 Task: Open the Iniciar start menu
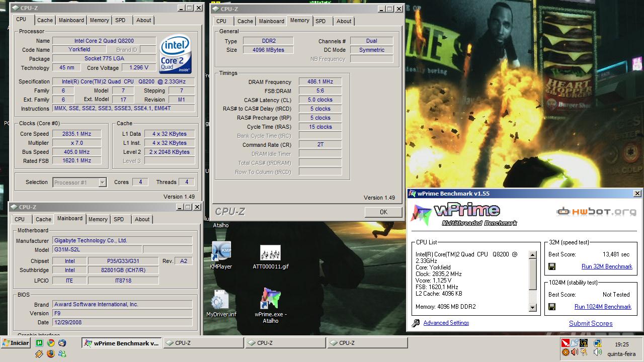[x=16, y=343]
